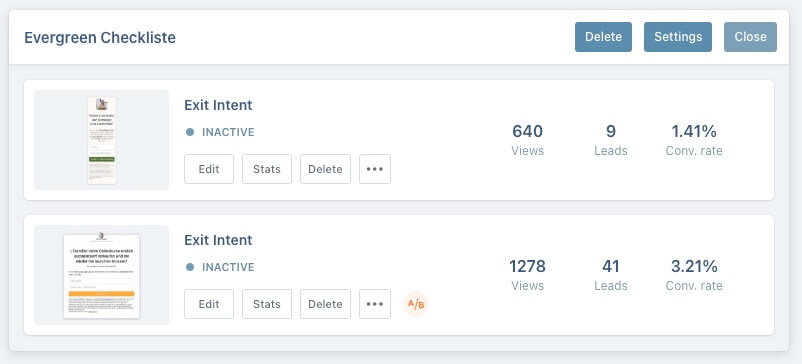View Stats for first Exit Intent
The width and height of the screenshot is (802, 364).
click(267, 169)
